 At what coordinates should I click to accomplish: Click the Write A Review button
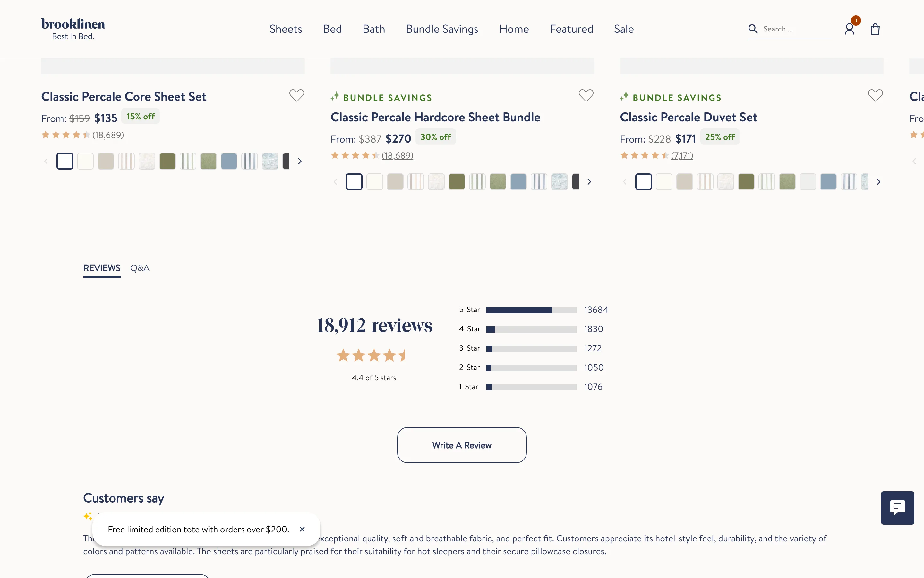point(462,445)
